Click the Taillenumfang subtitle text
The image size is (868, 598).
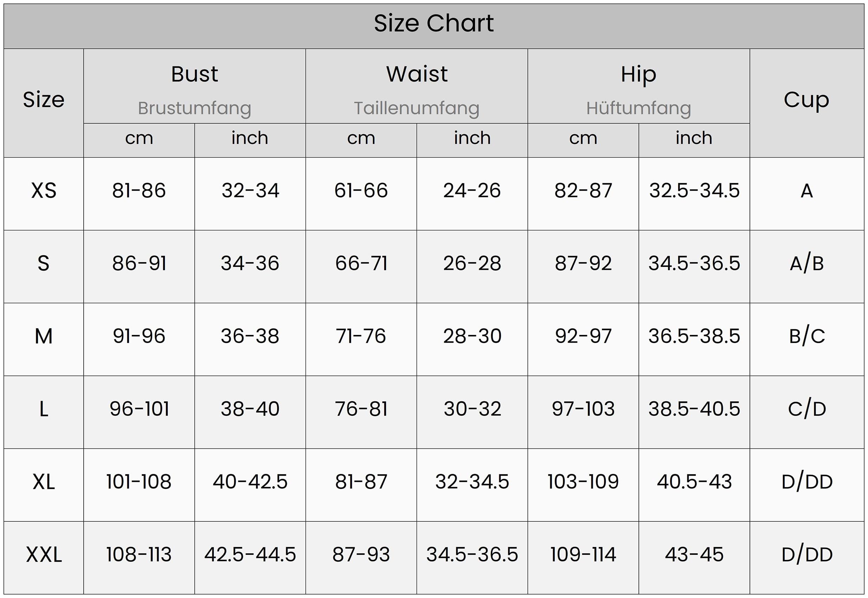tap(416, 108)
